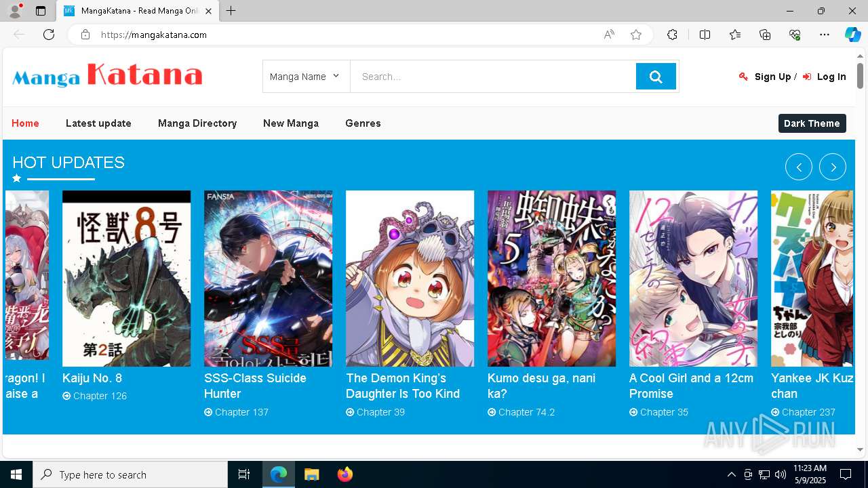
Task: Open the Latest update menu item
Action: pos(98,123)
